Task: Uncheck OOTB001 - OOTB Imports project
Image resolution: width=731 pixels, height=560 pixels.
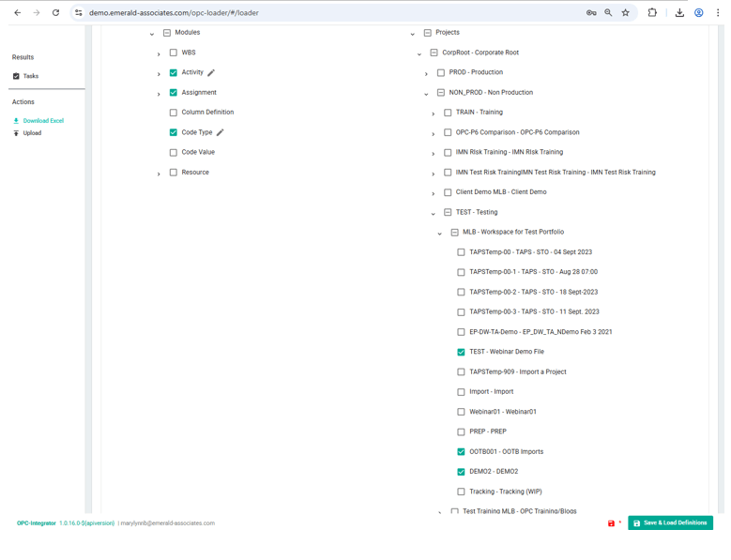Action: (461, 452)
